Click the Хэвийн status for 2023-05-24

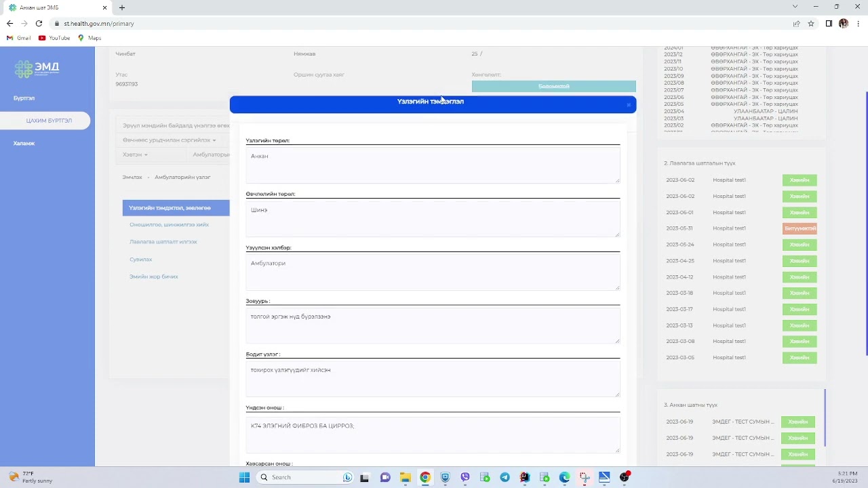[x=800, y=245]
